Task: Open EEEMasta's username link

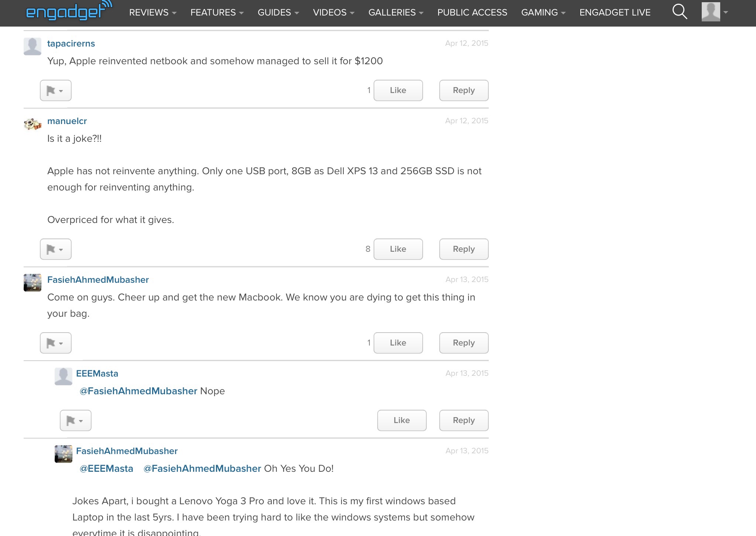Action: pos(97,374)
